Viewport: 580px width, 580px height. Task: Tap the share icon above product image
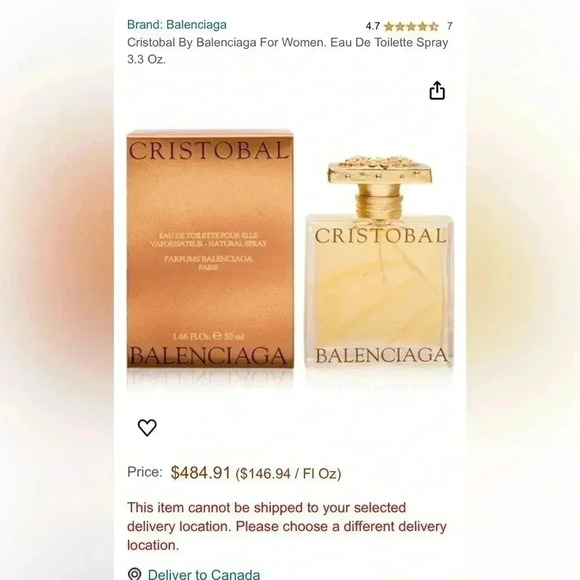437,91
